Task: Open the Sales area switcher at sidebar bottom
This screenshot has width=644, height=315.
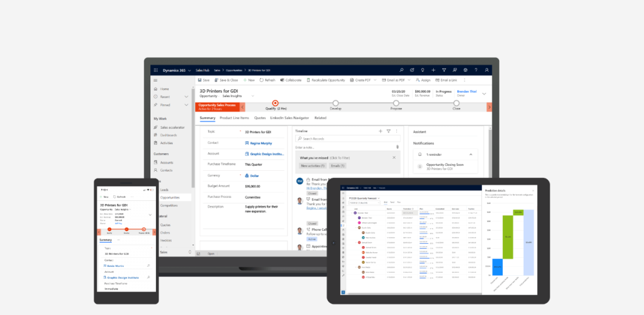Action: pos(190,252)
